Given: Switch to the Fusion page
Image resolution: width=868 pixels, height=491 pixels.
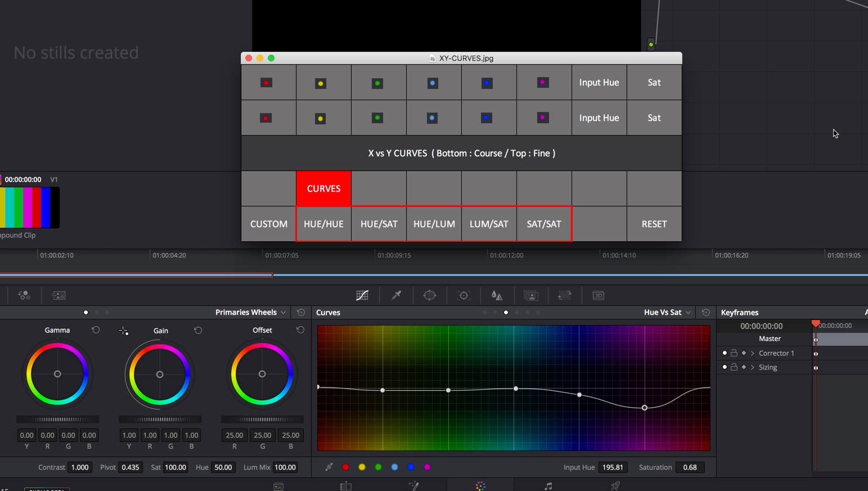Looking at the screenshot, I should 413,485.
